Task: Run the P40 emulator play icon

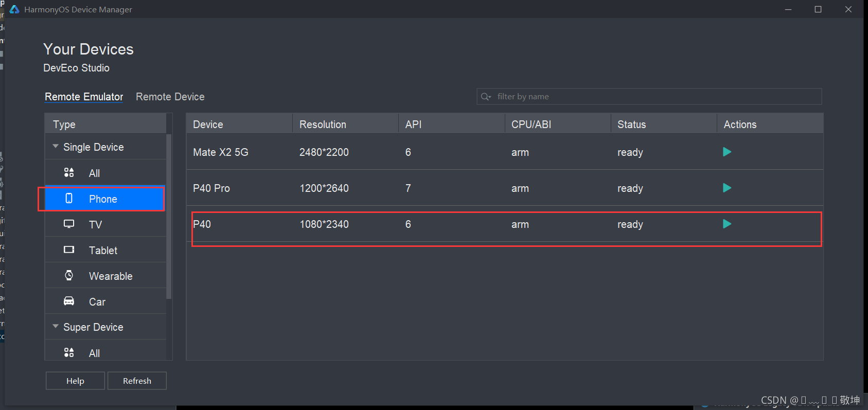Action: click(727, 224)
